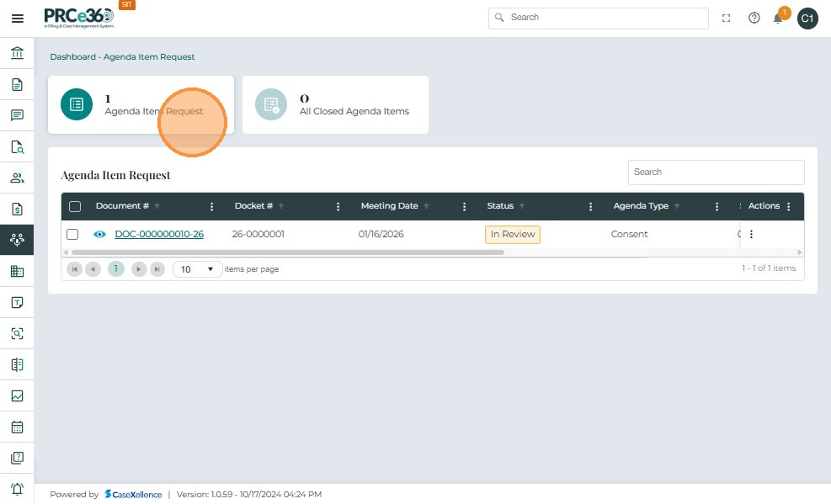Open the help documents sidebar icon
This screenshot has width=831, height=504.
tap(17, 458)
